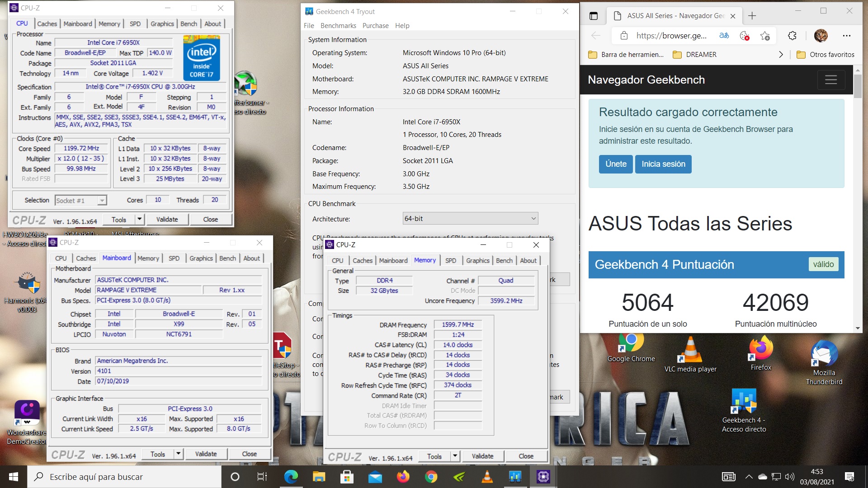The image size is (868, 488).
Task: Open VLC media player desktop shortcut
Action: click(690, 355)
